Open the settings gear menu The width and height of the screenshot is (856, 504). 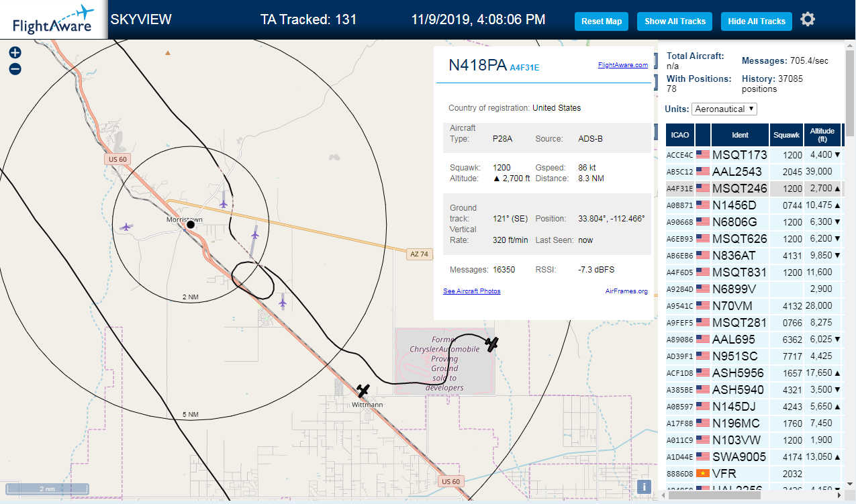[808, 19]
